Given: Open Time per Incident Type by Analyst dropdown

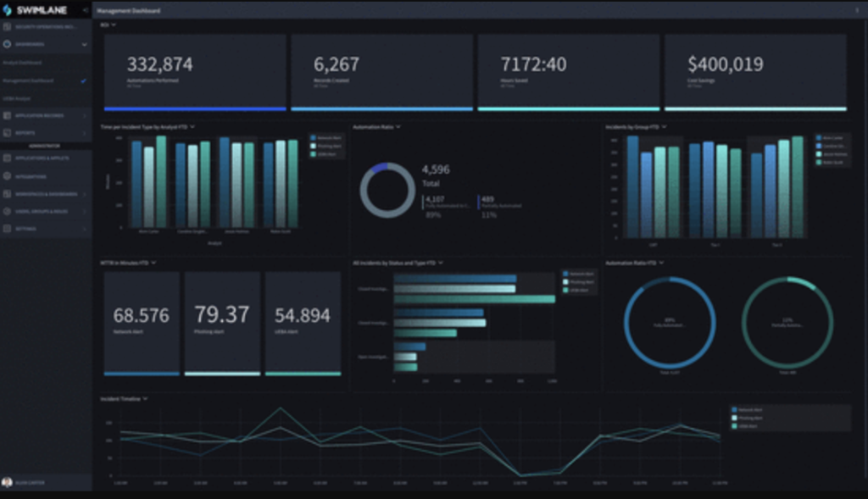Looking at the screenshot, I should [x=192, y=127].
